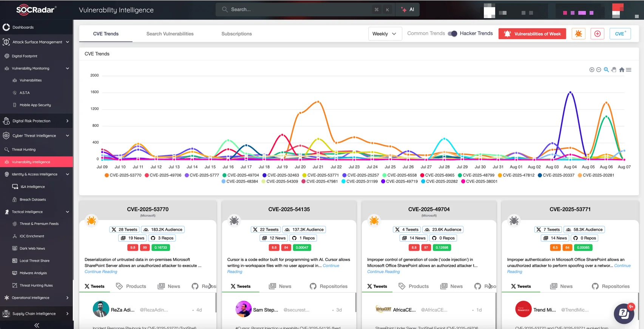The width and height of the screenshot is (644, 329).
Task: Click the orange bug icon button in toolbar
Action: [578, 34]
